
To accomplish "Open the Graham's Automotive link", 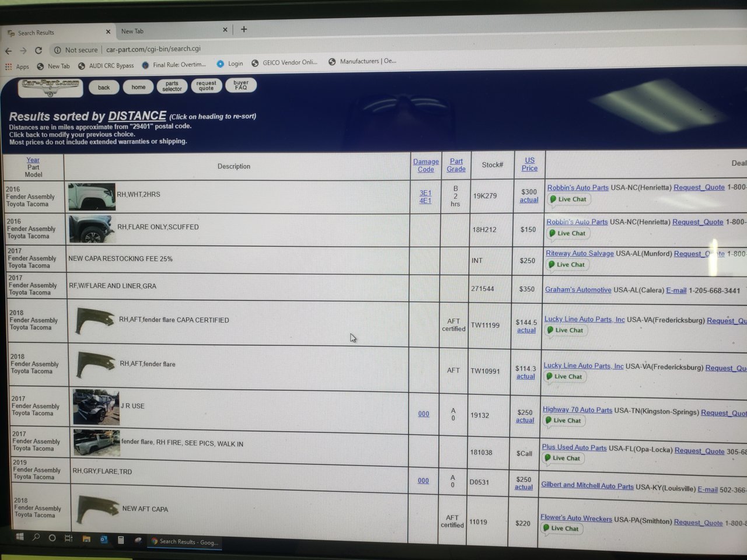I will pyautogui.click(x=578, y=289).
